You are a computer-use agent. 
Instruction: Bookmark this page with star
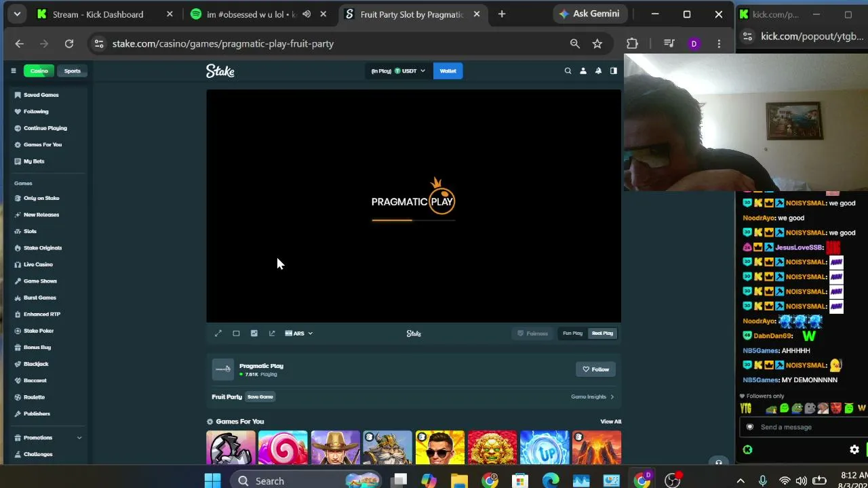(x=597, y=43)
